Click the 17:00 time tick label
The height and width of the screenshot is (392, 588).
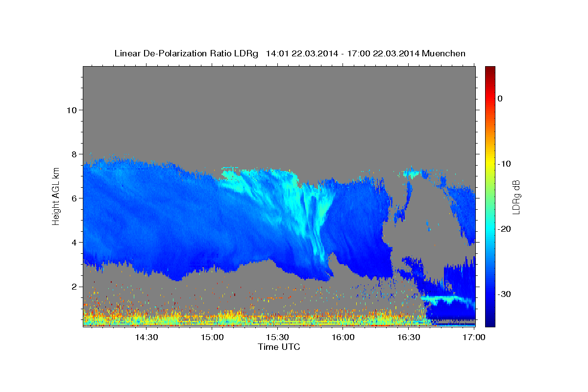[474, 337]
